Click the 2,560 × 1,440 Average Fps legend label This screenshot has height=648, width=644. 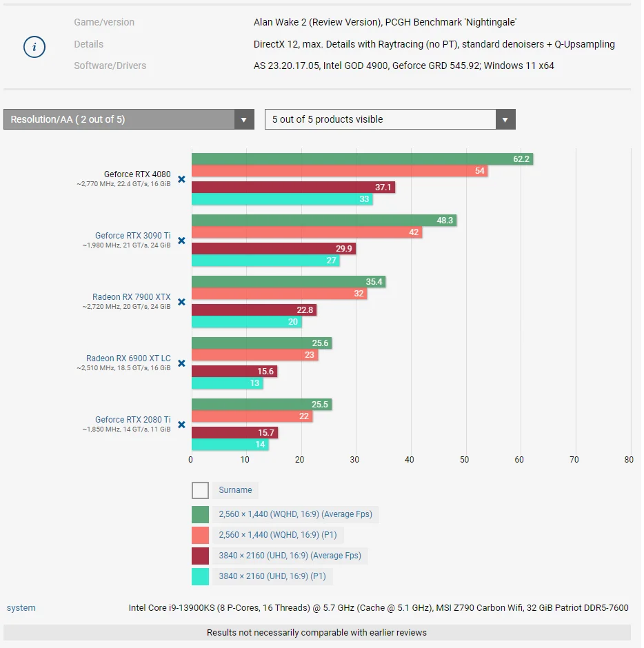(296, 514)
